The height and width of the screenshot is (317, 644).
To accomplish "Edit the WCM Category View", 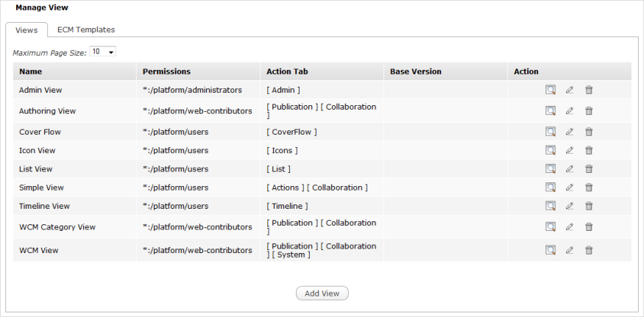I will coord(569,227).
